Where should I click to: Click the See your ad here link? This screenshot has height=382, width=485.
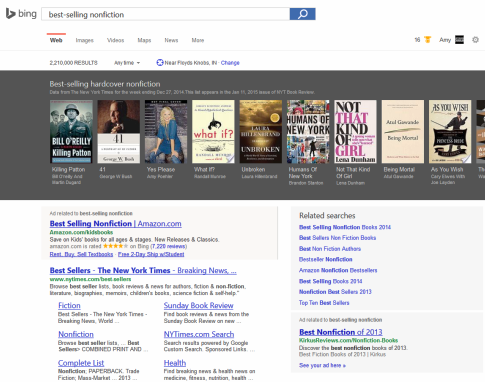(322, 366)
